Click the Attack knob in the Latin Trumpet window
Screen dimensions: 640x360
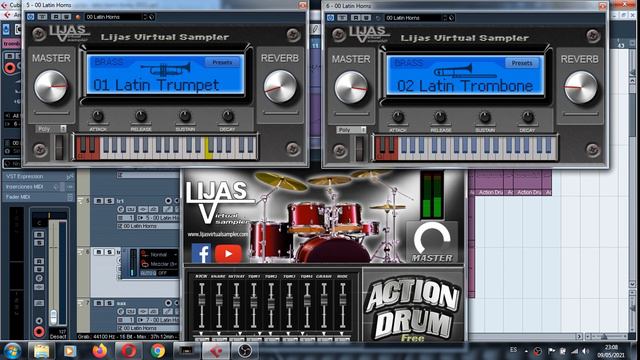[x=98, y=116]
